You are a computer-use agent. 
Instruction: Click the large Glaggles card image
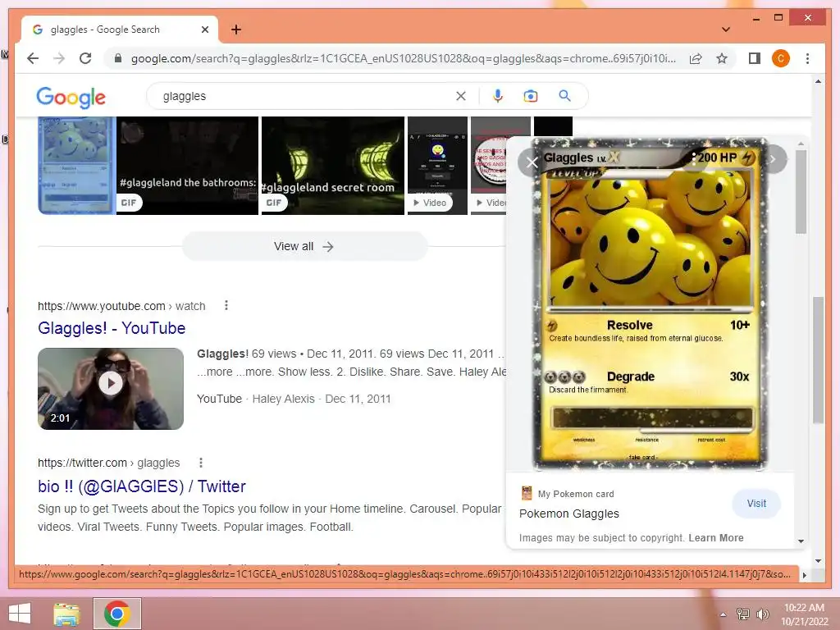[650, 304]
